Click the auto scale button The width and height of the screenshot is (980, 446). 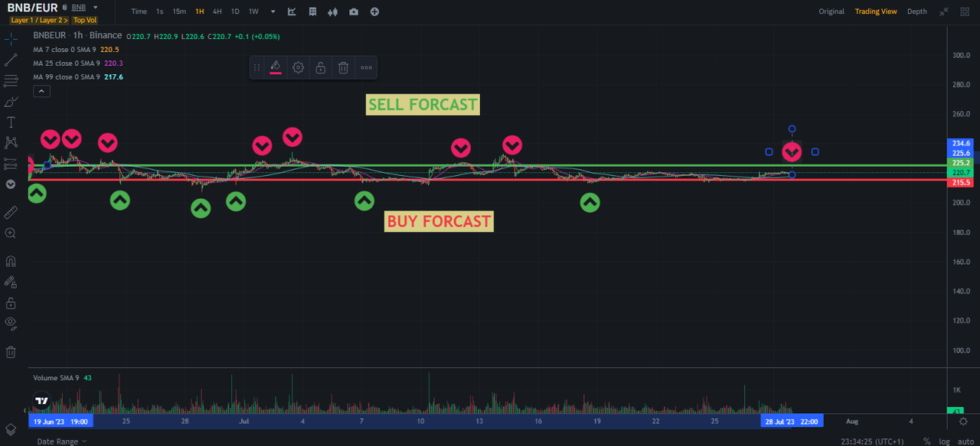point(966,441)
